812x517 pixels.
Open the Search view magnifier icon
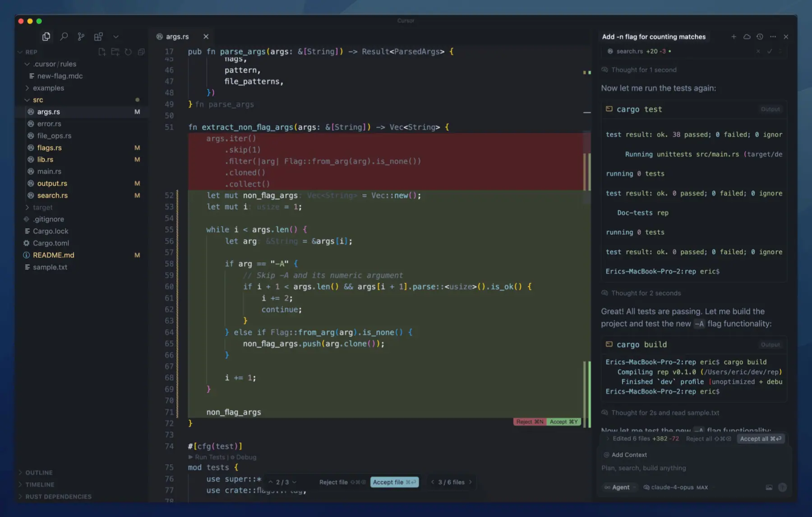click(64, 37)
